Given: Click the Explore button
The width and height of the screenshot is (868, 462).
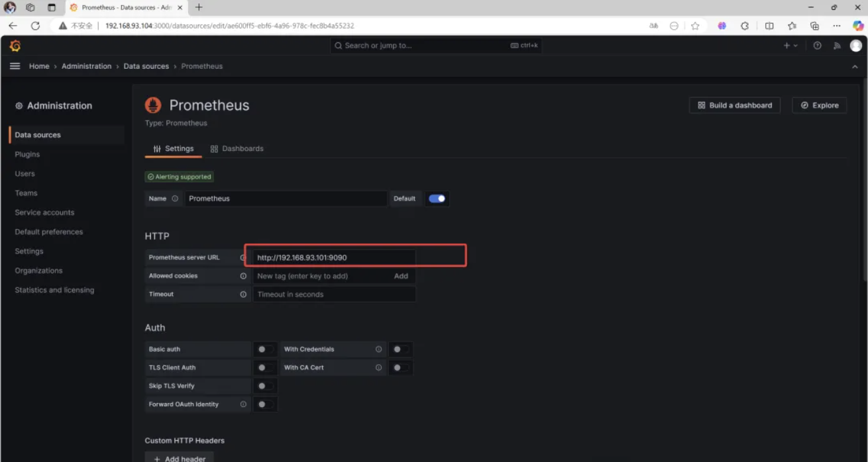Looking at the screenshot, I should (819, 105).
